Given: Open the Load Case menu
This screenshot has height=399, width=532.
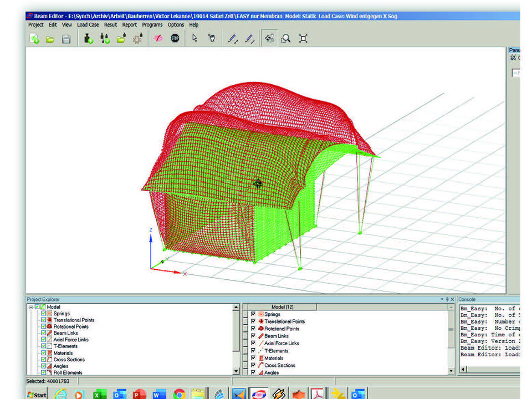Looking at the screenshot, I should click(88, 25).
